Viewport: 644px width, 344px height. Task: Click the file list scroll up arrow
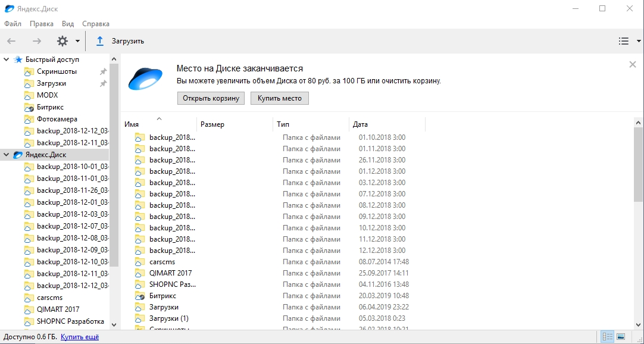coord(638,123)
